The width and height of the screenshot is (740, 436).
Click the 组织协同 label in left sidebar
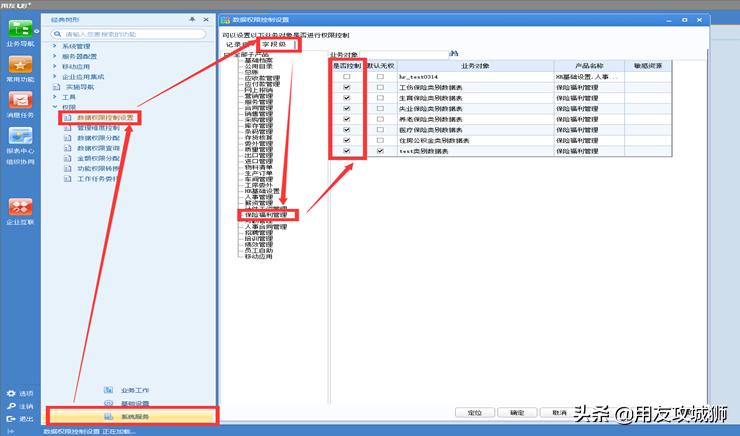click(20, 162)
